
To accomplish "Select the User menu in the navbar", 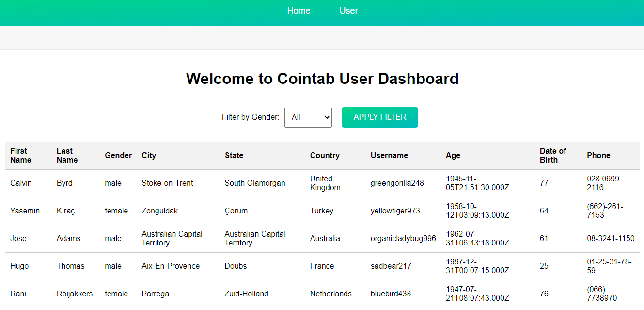I will [348, 10].
